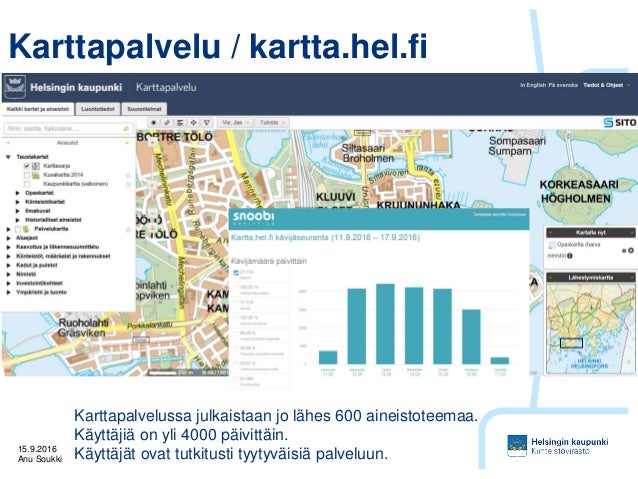Click the round remove icon in Kartalla nyt
Image resolution: width=638 pixels, height=479 pixels.
631,250
